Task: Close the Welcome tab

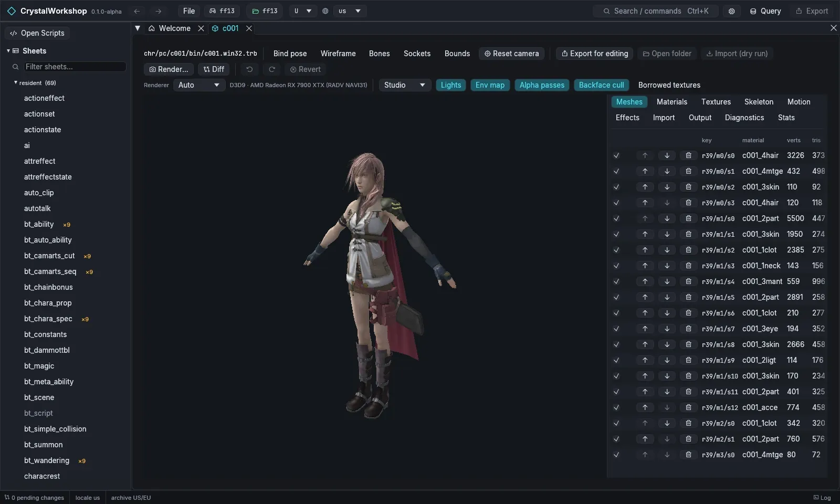Action: (x=201, y=28)
